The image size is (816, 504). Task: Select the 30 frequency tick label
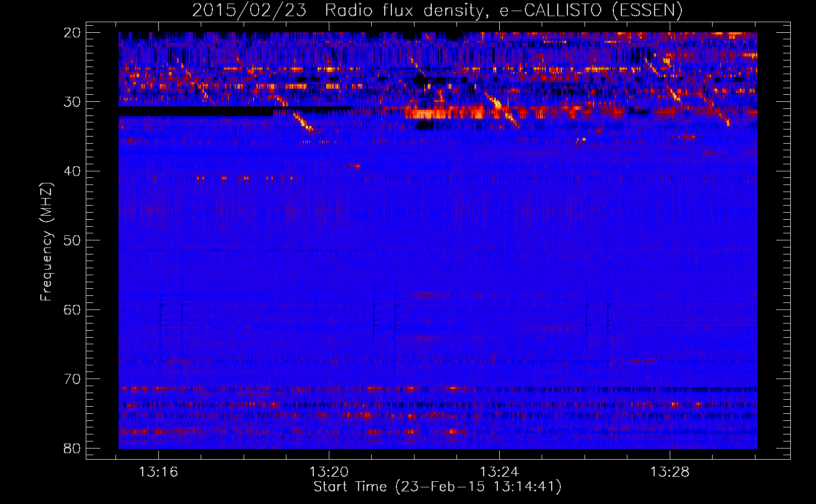73,102
